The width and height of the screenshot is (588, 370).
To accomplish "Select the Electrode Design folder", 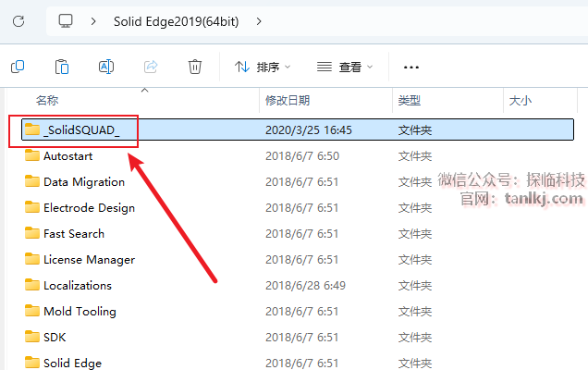I will (x=90, y=207).
